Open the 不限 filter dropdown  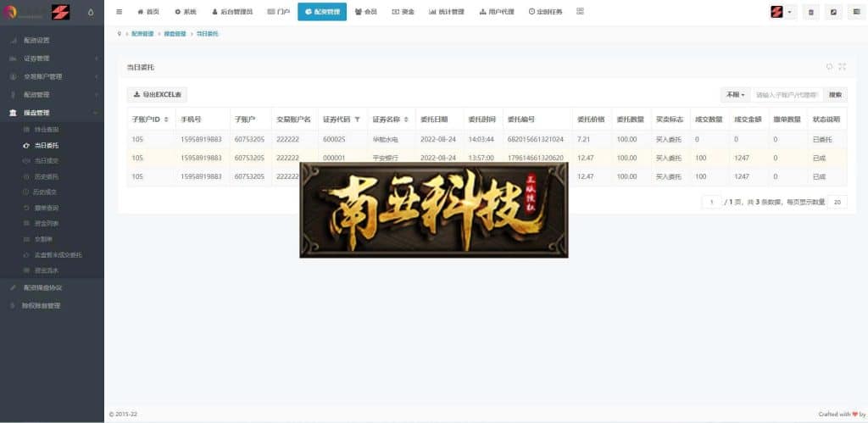click(x=735, y=95)
